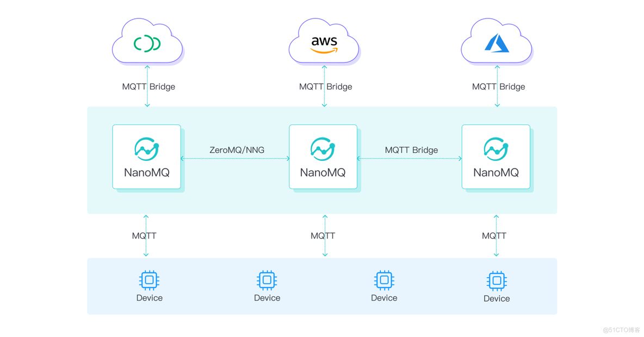This screenshot has height=337, width=644.
Task: Click the AWS logo inside the cloud
Action: tap(324, 45)
